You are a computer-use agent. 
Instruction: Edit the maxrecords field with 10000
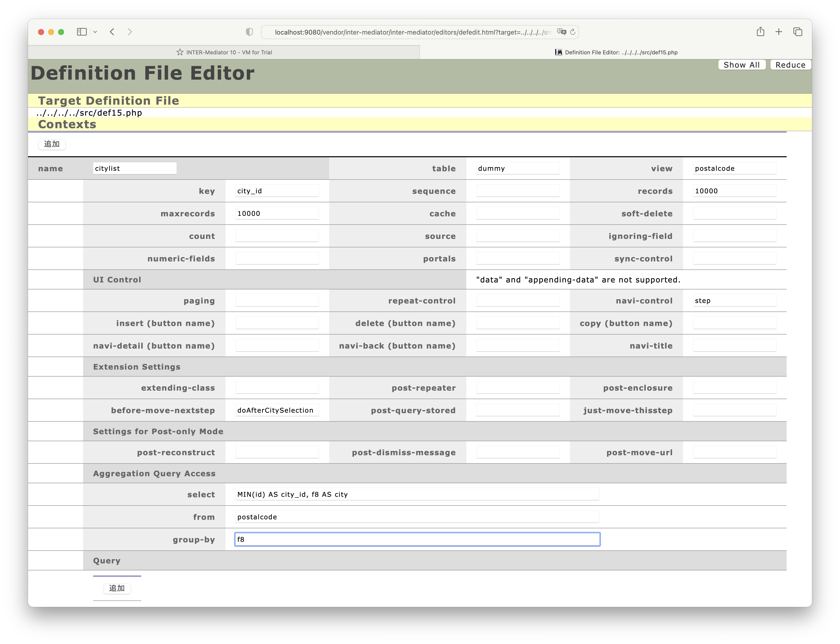tap(277, 214)
